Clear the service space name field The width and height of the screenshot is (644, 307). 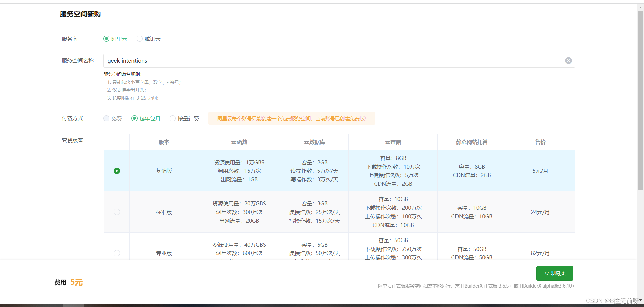(x=568, y=61)
